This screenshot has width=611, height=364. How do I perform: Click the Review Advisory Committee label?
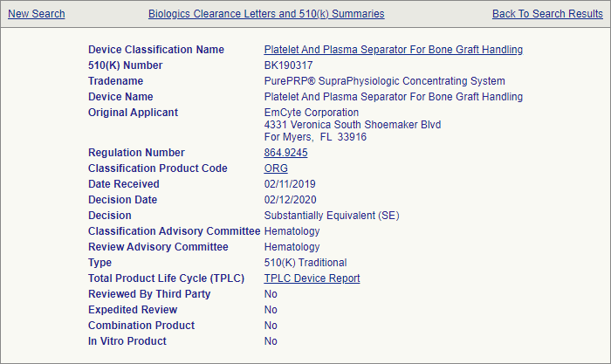coord(158,247)
